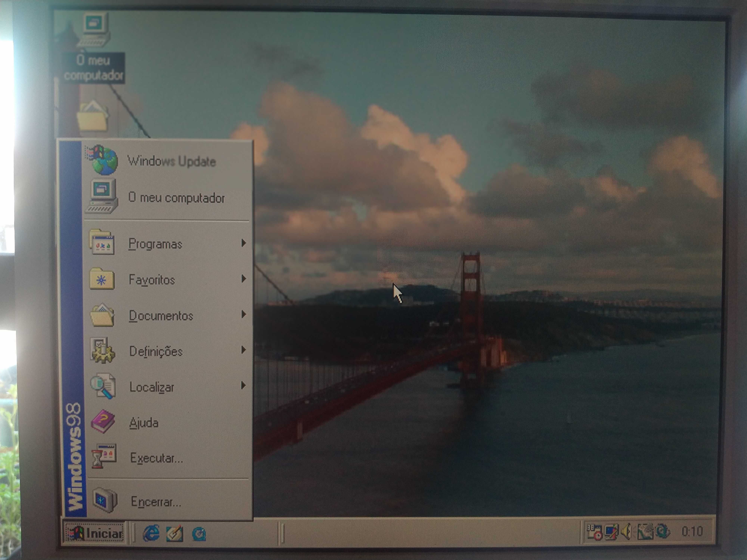The image size is (747, 560).
Task: Expand the Favoritos submenu arrow
Action: click(244, 279)
